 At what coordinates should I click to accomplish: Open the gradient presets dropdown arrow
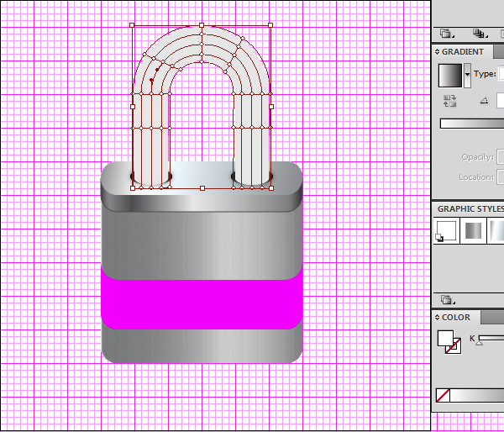467,76
